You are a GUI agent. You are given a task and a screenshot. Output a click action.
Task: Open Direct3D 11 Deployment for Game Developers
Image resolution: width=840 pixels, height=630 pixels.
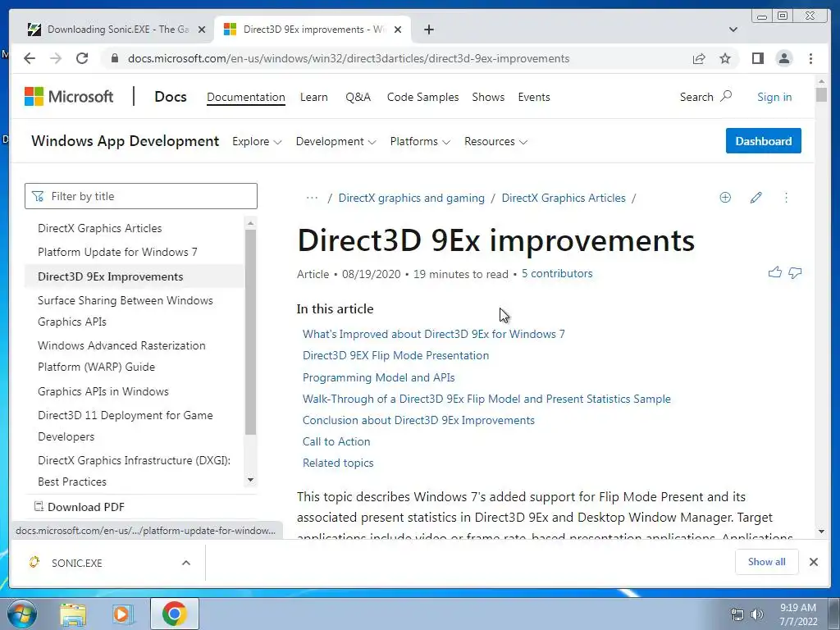125,426
